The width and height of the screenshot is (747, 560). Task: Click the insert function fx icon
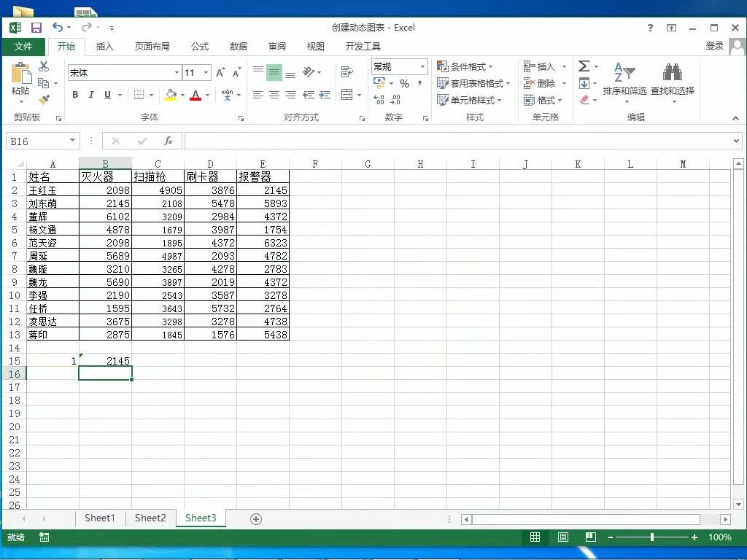169,141
